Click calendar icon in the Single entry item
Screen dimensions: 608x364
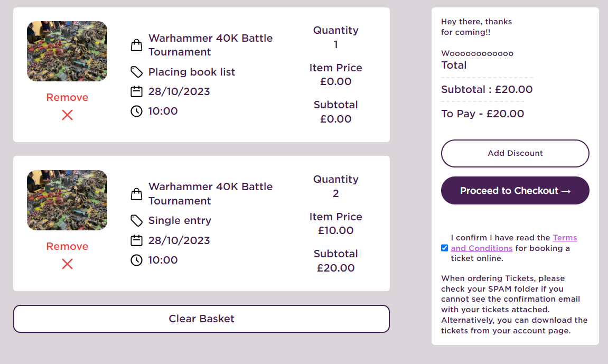tap(136, 240)
